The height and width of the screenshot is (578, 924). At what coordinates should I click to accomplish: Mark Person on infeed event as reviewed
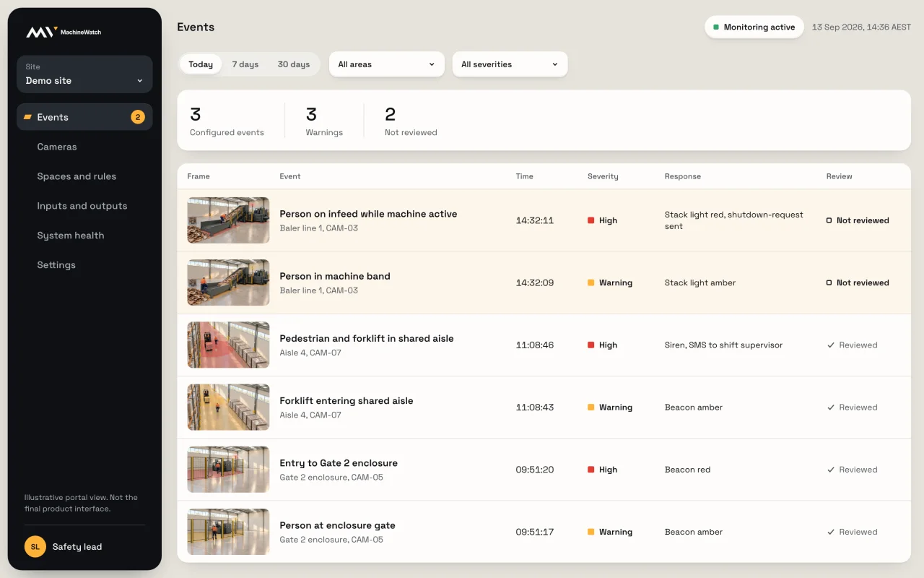[858, 220]
